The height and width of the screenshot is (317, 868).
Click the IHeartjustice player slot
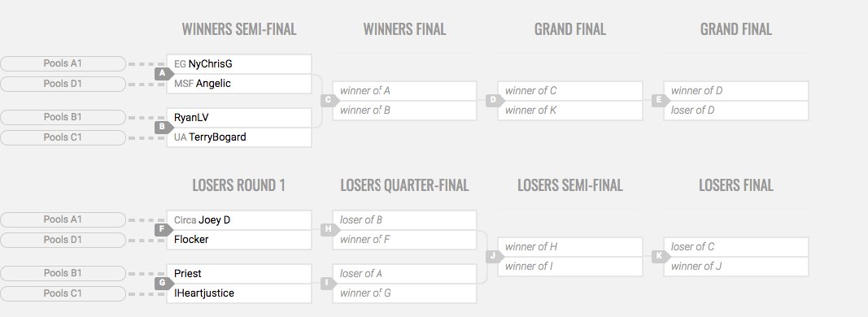click(239, 293)
